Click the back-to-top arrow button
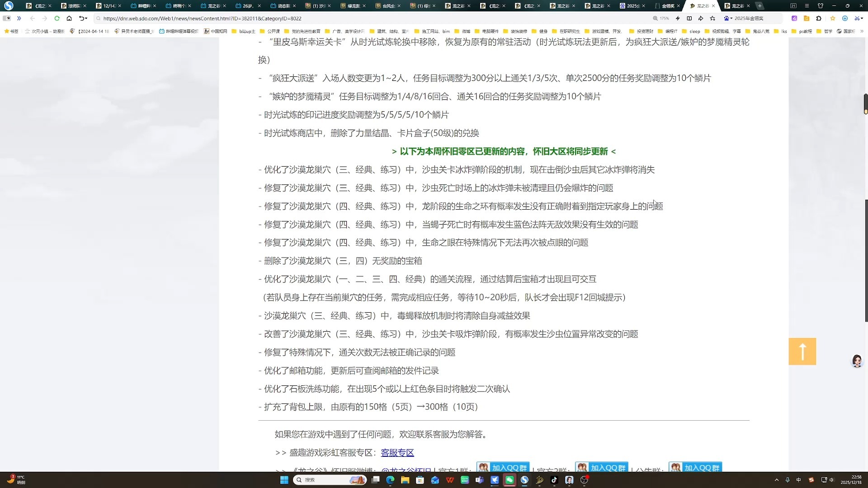The width and height of the screenshot is (868, 488). 802,352
